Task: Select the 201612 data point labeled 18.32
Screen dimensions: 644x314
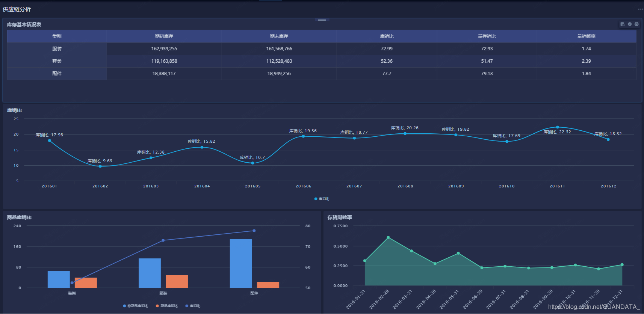Action: 608,139
